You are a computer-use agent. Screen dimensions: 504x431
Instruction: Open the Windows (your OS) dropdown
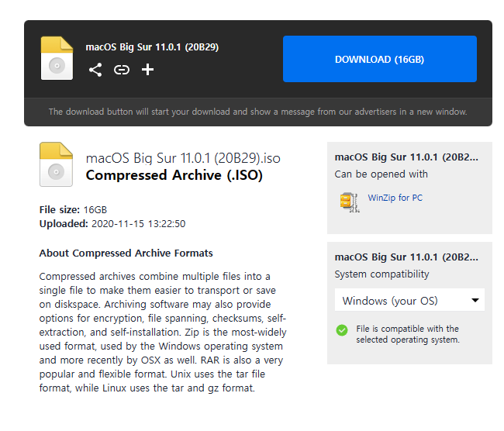coord(409,300)
